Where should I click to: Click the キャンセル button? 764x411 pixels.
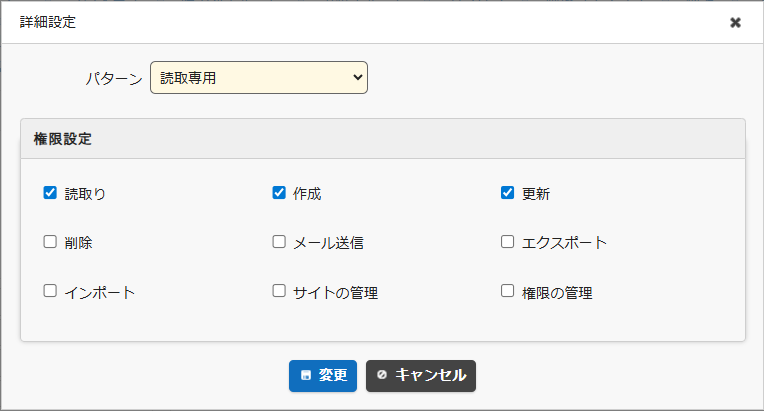coord(420,376)
